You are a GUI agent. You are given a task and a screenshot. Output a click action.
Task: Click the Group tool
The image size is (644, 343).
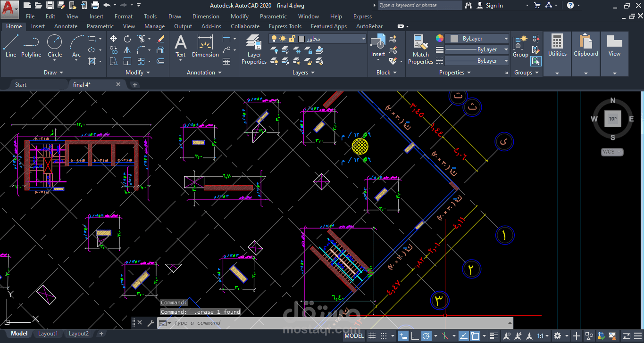520,47
